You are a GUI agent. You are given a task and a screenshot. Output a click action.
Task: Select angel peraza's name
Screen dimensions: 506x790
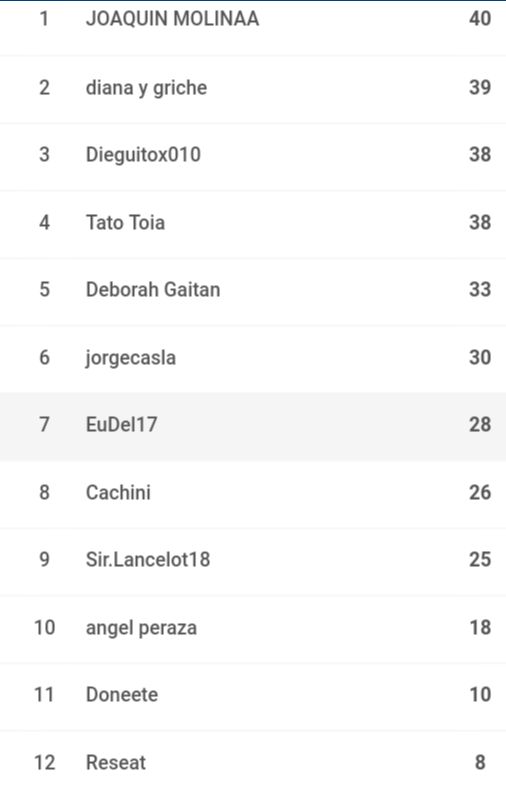click(x=141, y=628)
